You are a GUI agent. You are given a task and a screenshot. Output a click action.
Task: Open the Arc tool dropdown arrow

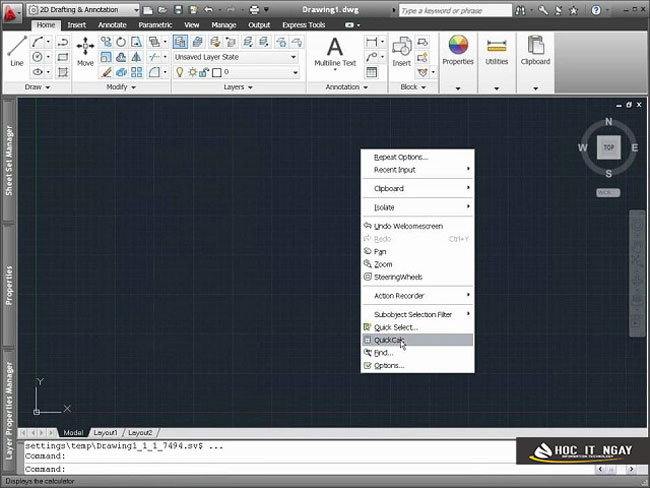(48, 41)
